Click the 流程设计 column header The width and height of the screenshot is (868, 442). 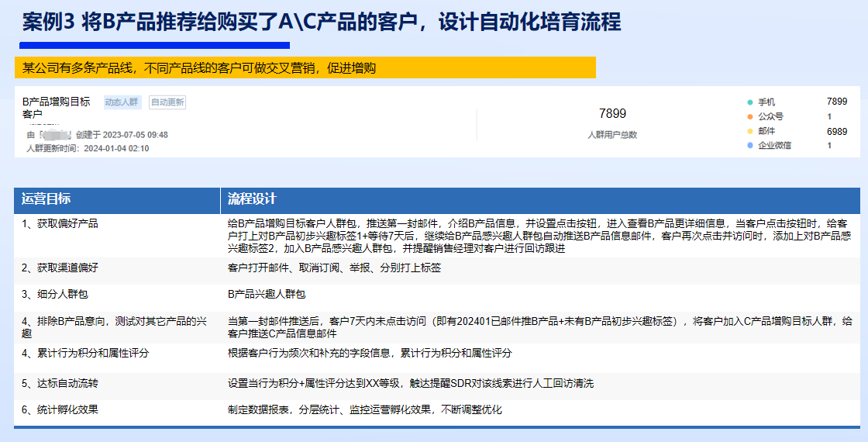point(540,200)
